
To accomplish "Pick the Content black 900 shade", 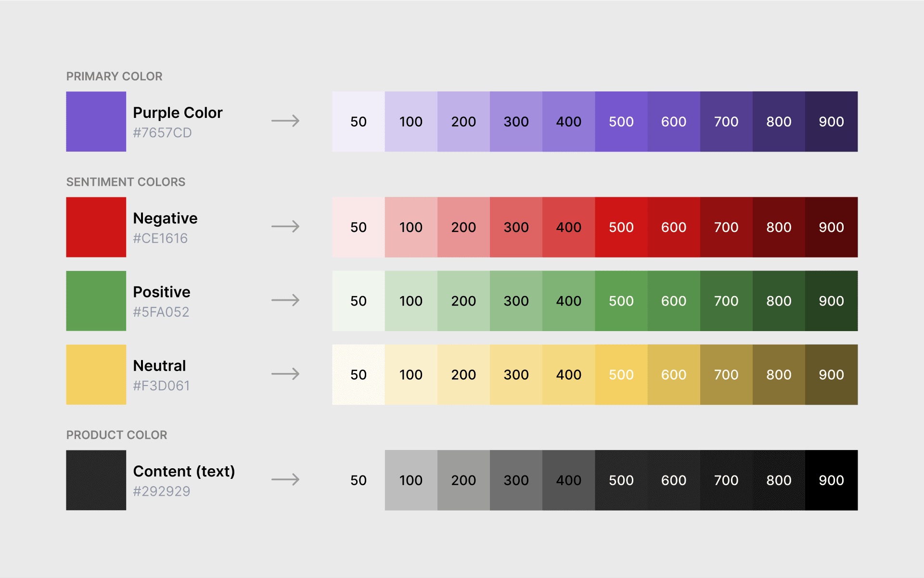I will point(831,480).
